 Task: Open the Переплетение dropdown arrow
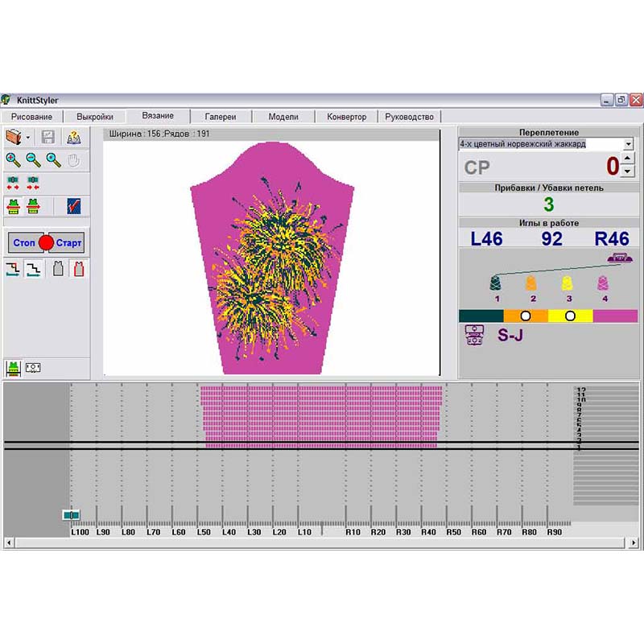(629, 144)
